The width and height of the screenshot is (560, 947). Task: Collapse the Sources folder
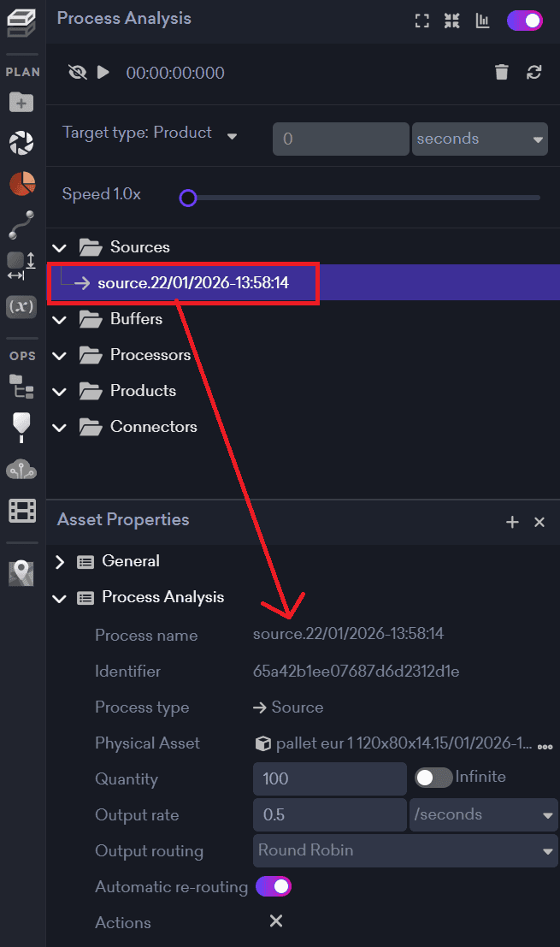[60, 248]
